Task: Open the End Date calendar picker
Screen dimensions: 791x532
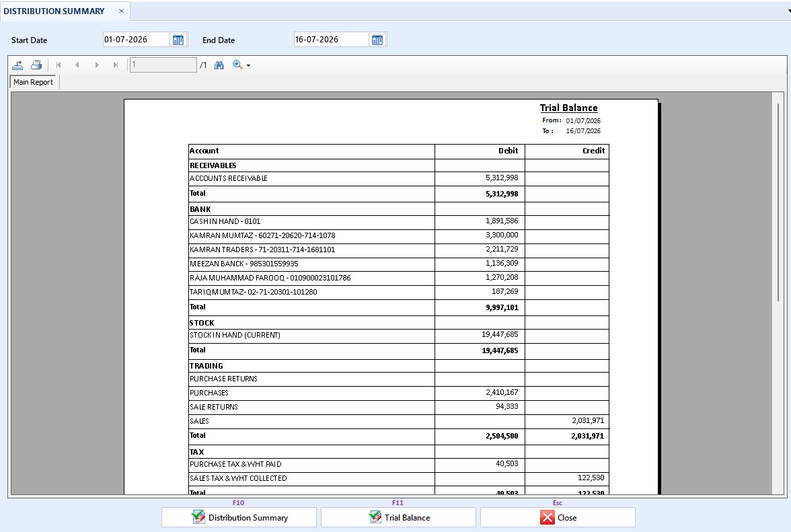Action: (x=377, y=40)
